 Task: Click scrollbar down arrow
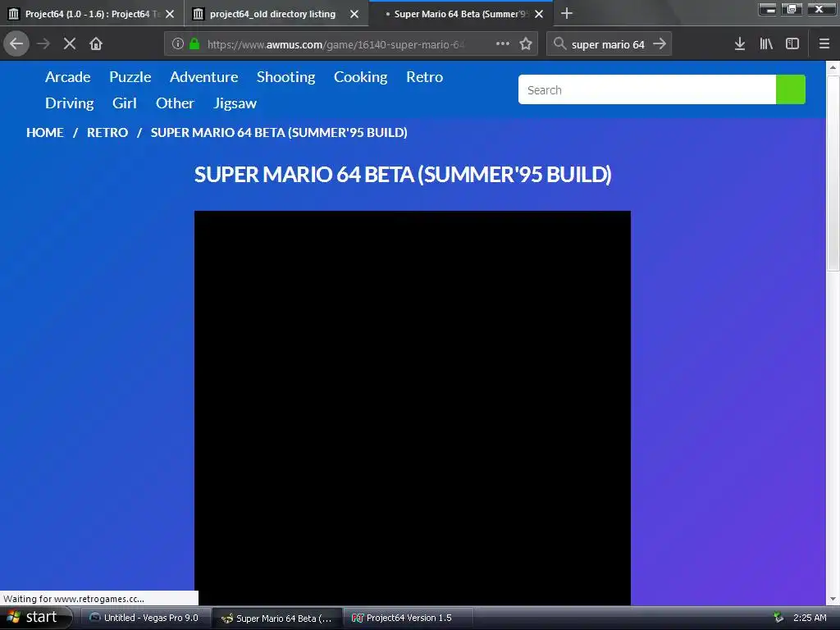(x=833, y=599)
